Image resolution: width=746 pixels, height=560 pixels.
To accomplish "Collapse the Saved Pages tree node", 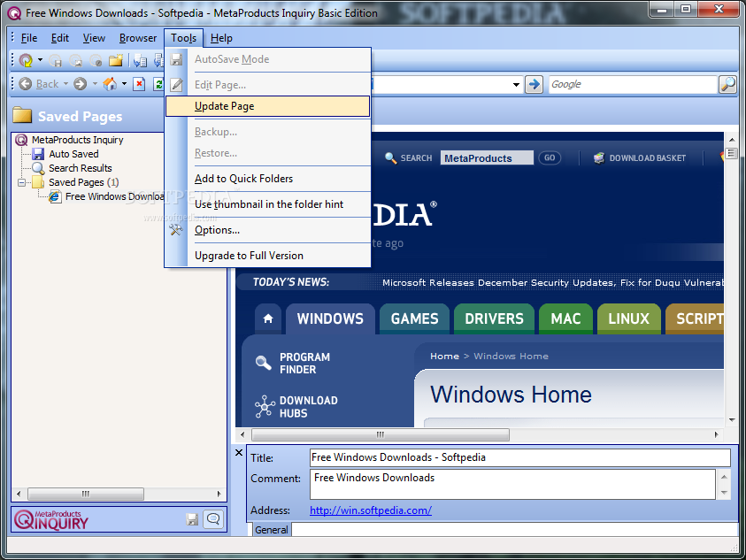I will point(21,183).
